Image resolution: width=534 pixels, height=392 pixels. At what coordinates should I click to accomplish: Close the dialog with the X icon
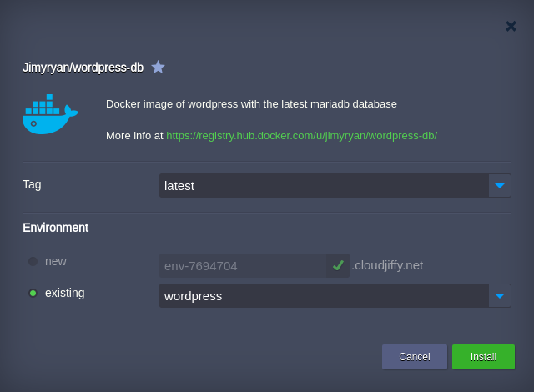click(511, 26)
